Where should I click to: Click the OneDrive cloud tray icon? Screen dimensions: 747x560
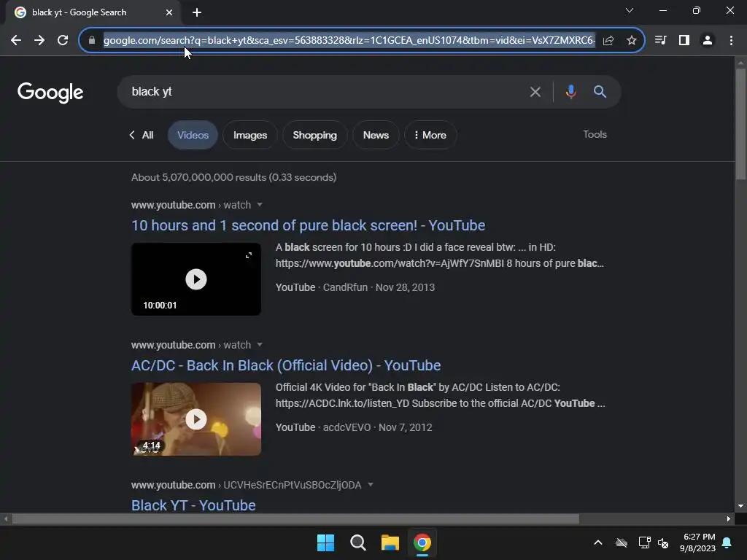click(x=622, y=542)
